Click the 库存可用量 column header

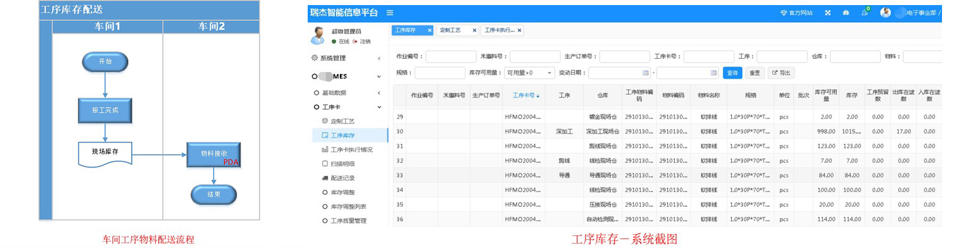point(826,96)
